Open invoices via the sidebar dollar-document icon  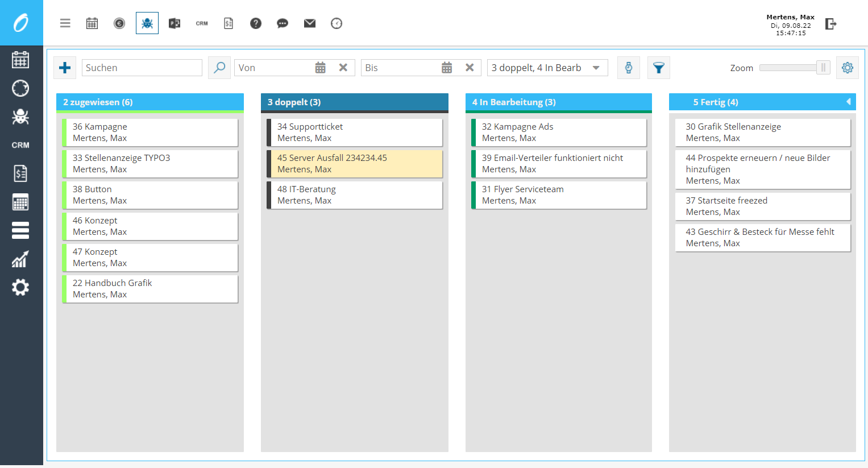tap(20, 173)
